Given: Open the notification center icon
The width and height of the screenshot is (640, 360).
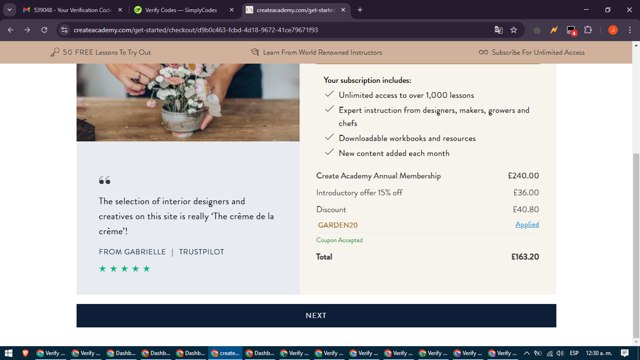Looking at the screenshot, I should click(624, 353).
